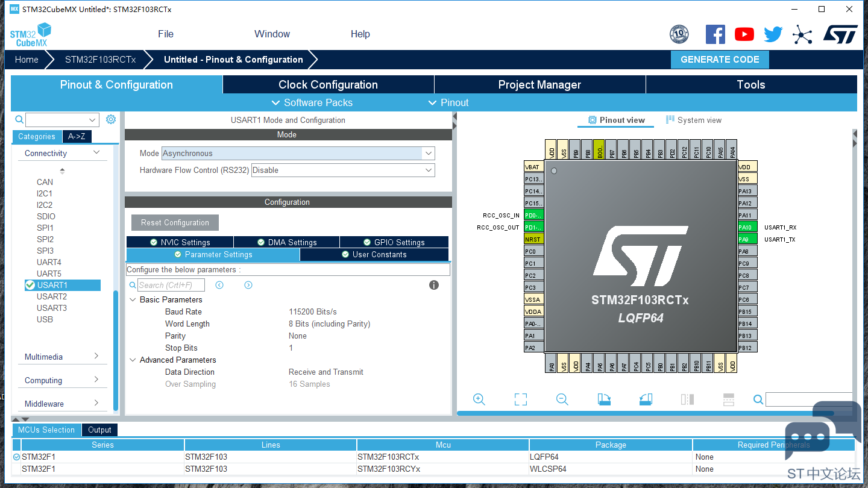
Task: Click the Baud Rate value 115200 Bits/s
Action: tap(313, 311)
